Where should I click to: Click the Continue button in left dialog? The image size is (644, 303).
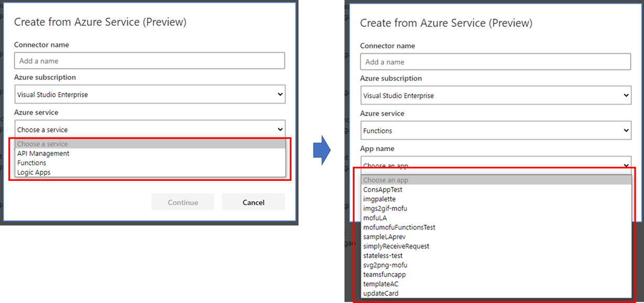click(x=183, y=202)
